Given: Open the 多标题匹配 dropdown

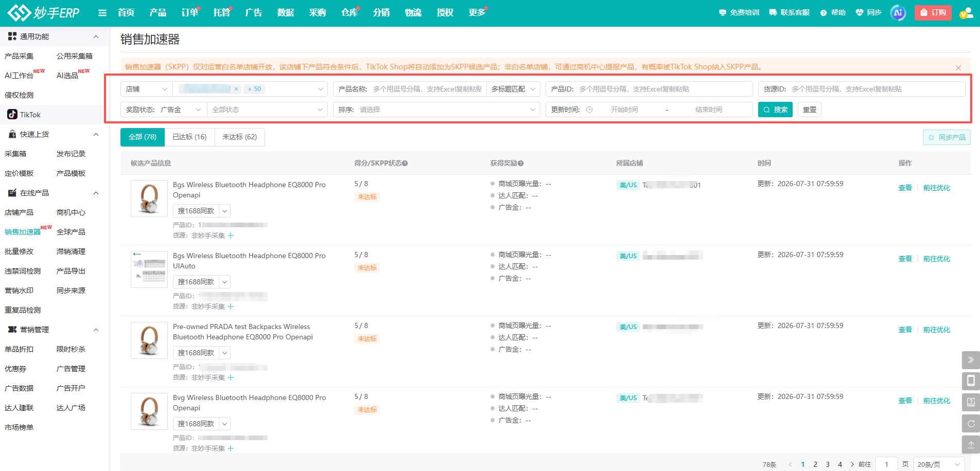Looking at the screenshot, I should click(x=513, y=89).
